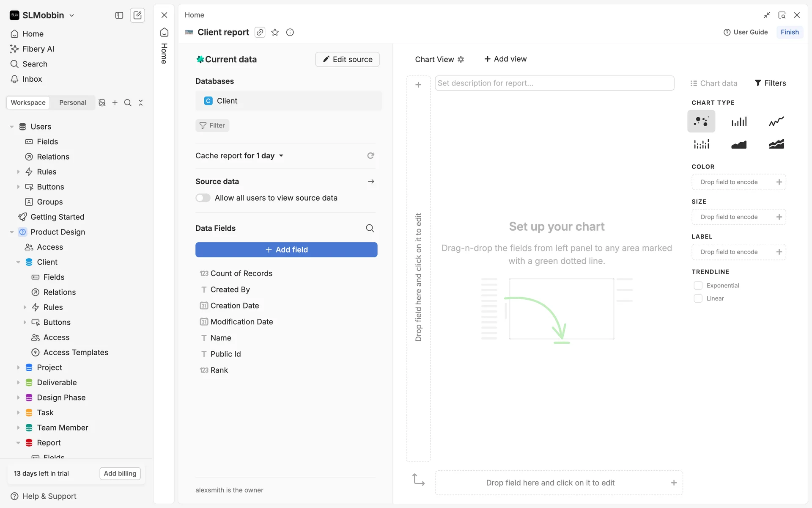Screen dimensions: 812x508
Task: Choose the line chart type icon
Action: pos(776,121)
